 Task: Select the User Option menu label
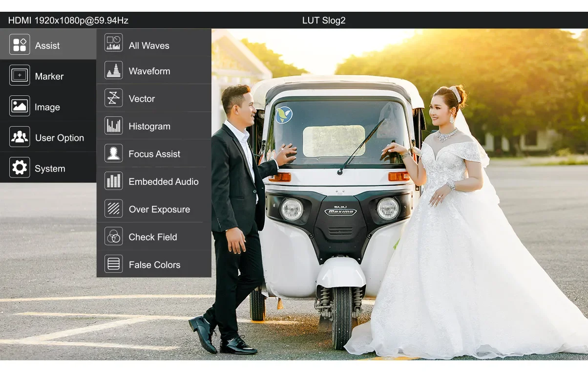pyautogui.click(x=60, y=138)
